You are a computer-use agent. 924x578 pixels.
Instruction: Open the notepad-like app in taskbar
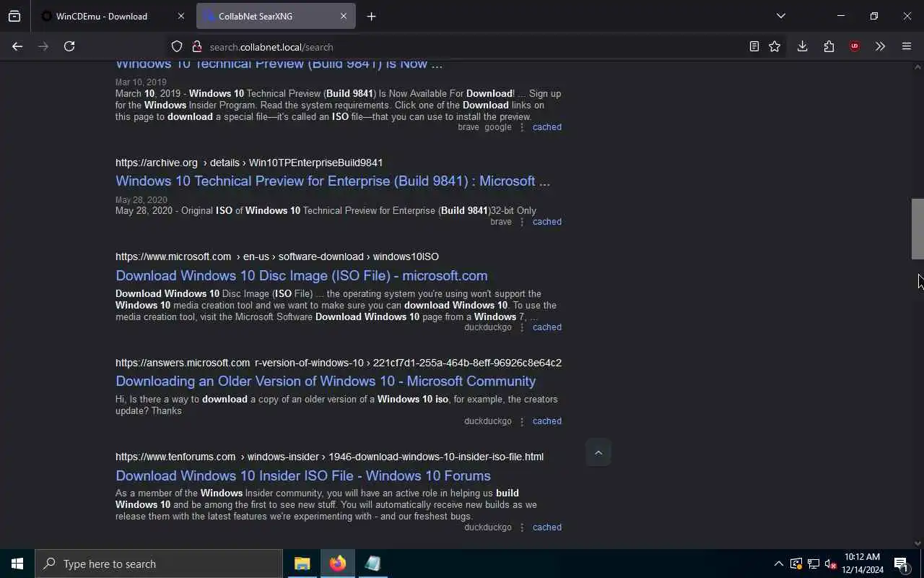[372, 564]
